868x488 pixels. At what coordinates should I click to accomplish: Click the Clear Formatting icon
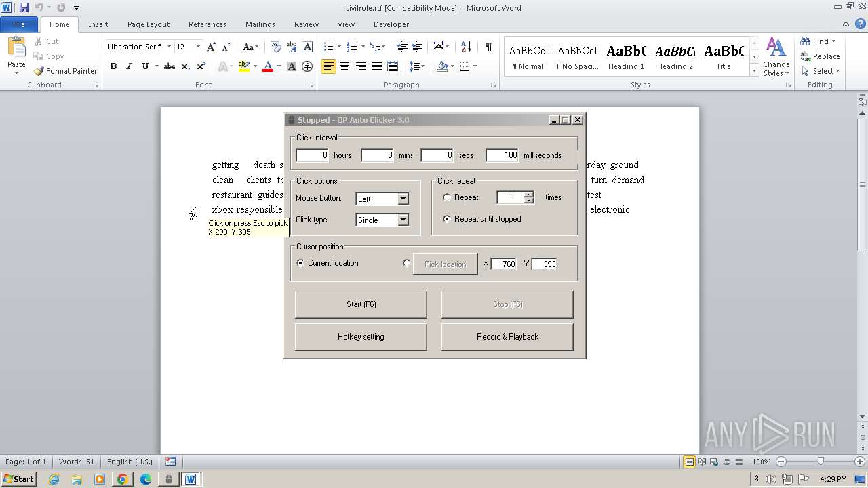click(275, 47)
